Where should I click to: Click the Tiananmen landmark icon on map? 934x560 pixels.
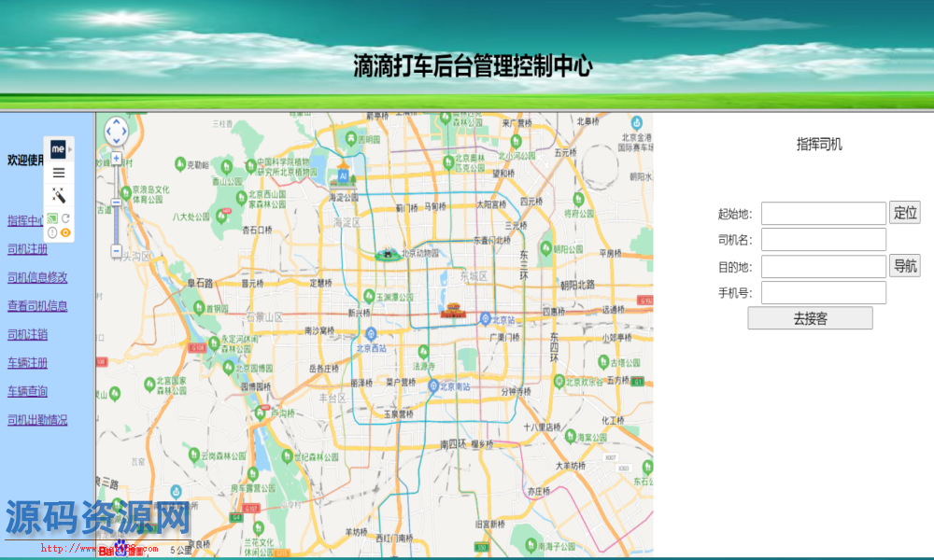point(453,310)
